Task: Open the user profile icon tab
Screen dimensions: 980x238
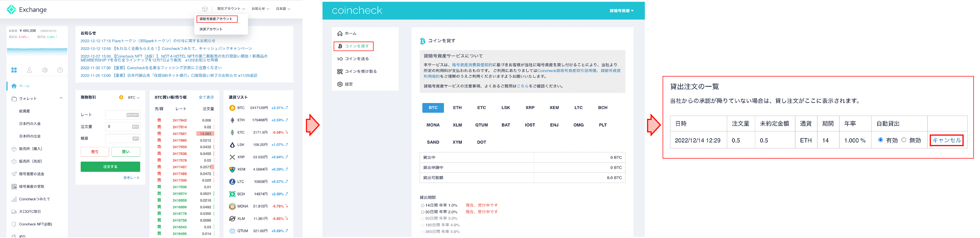Action: click(x=29, y=70)
